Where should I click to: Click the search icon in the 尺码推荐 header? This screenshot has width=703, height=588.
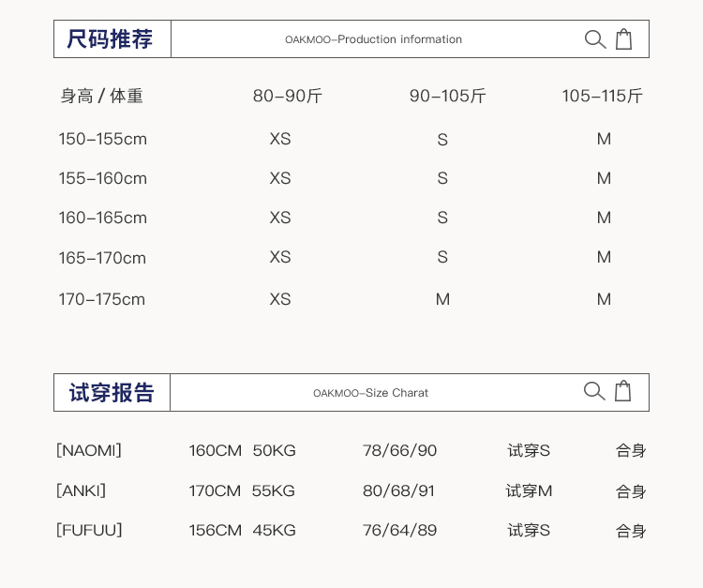click(595, 39)
